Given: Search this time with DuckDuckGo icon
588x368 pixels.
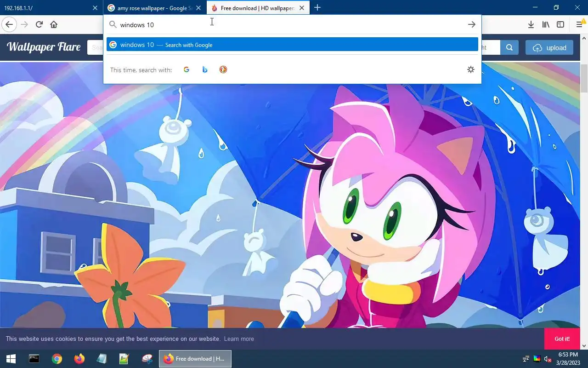Looking at the screenshot, I should click(x=223, y=69).
